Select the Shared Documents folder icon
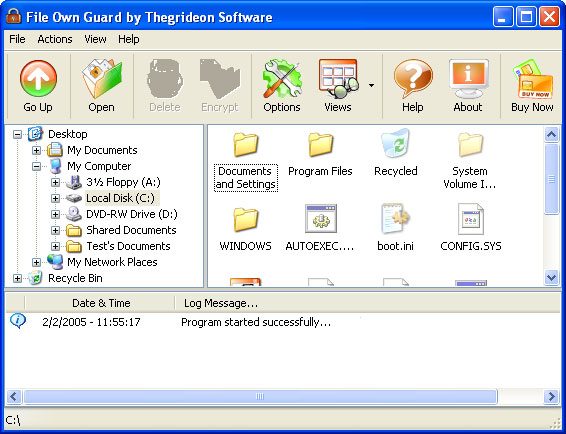 [x=74, y=230]
